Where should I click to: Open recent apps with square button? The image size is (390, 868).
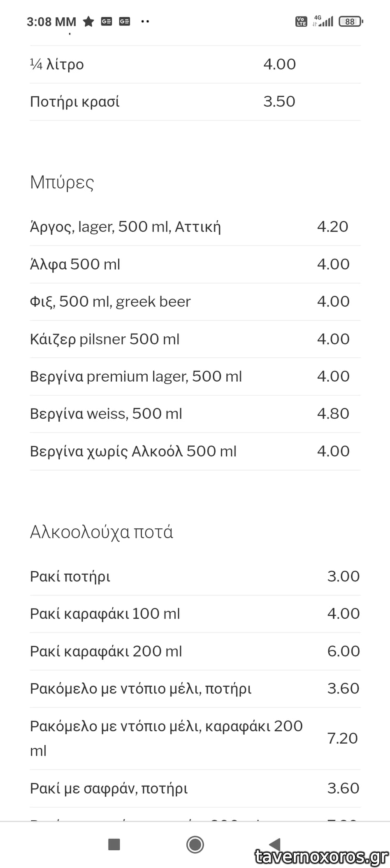coord(114,845)
